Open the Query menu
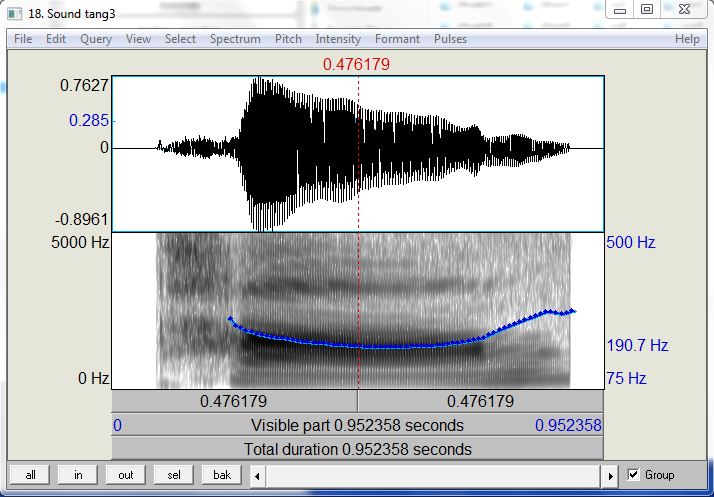 click(96, 39)
